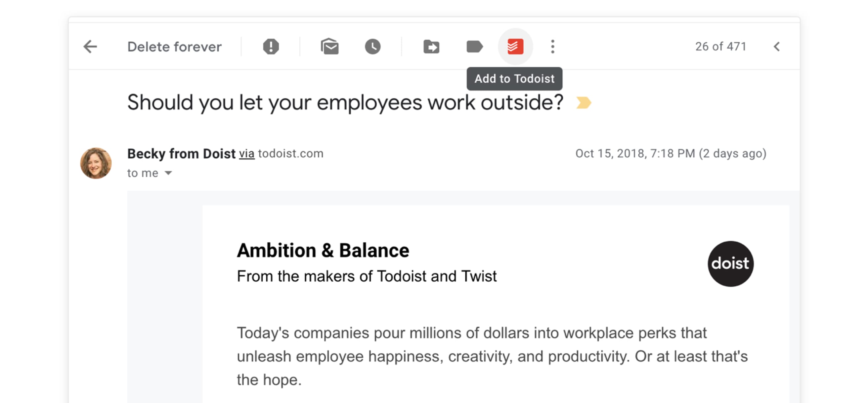
Task: Expand sender details for Becky from Doist
Action: tap(181, 153)
